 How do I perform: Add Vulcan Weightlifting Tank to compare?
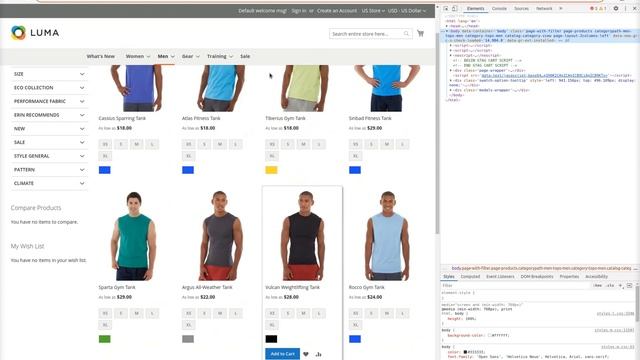(318, 354)
